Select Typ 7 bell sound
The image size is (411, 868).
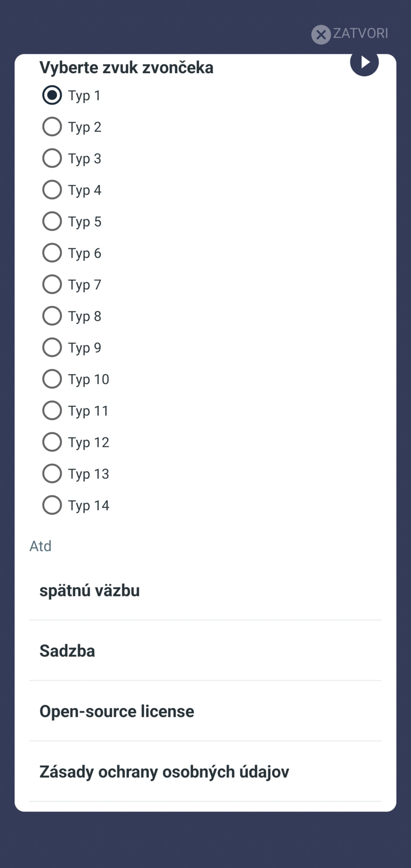(x=52, y=284)
